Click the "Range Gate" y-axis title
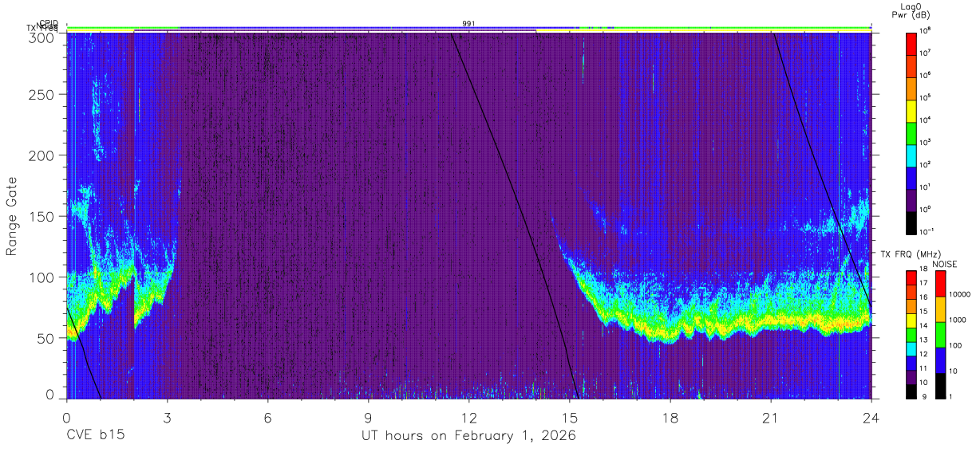This screenshot has height=452, width=980. click(x=12, y=216)
